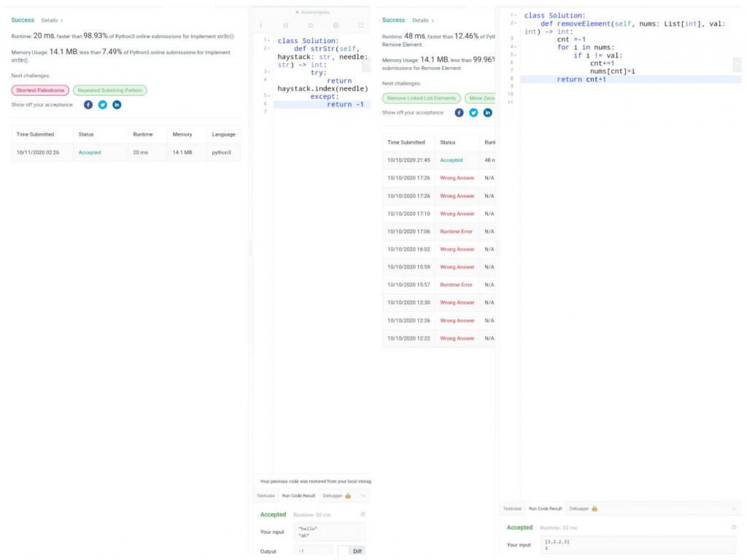
Task: Open Repeated Substring Pattern challenge
Action: click(110, 90)
